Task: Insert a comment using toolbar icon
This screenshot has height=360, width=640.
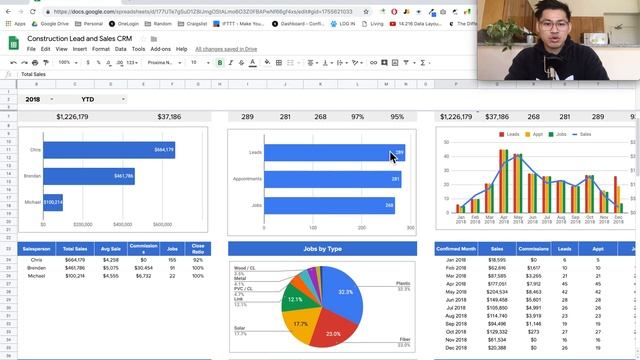Action: pos(384,63)
